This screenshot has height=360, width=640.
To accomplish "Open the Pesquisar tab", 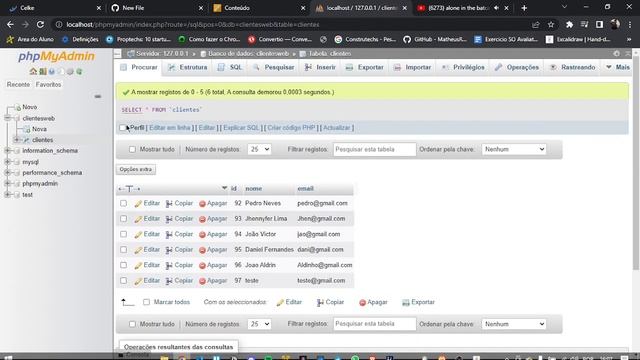I will click(273, 67).
